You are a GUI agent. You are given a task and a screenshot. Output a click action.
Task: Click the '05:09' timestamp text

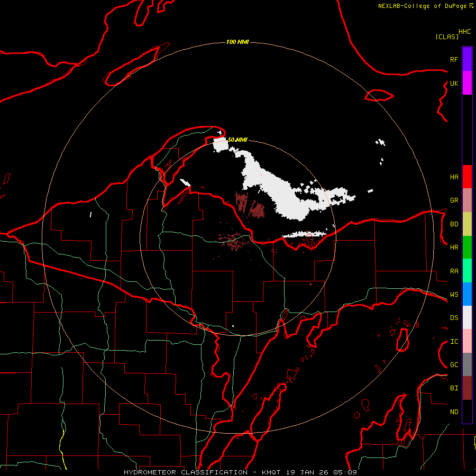tap(345, 472)
